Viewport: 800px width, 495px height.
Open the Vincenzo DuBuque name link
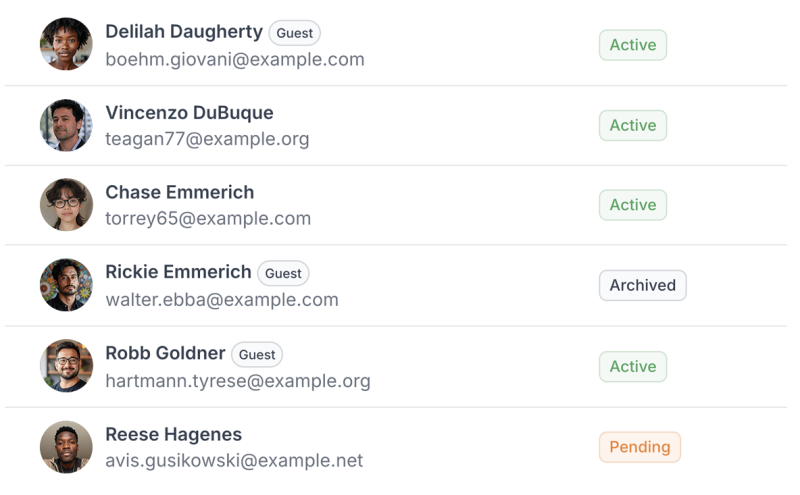coord(189,113)
